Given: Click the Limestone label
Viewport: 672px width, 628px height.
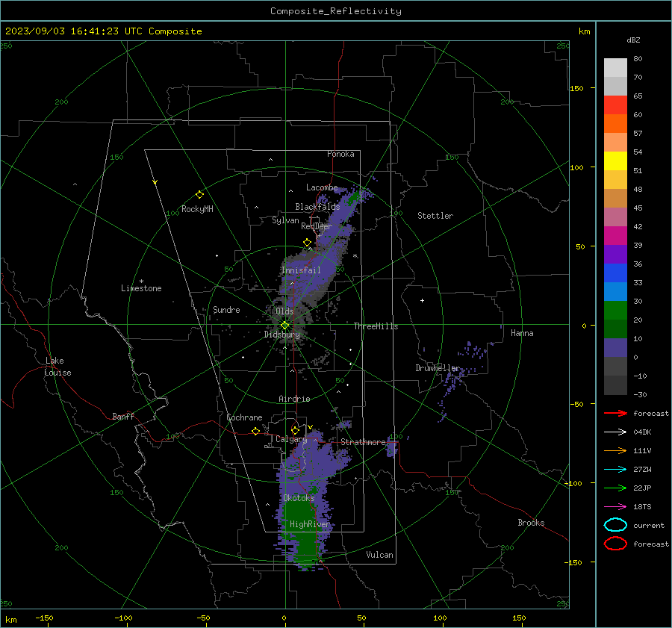Looking at the screenshot, I should point(141,288).
